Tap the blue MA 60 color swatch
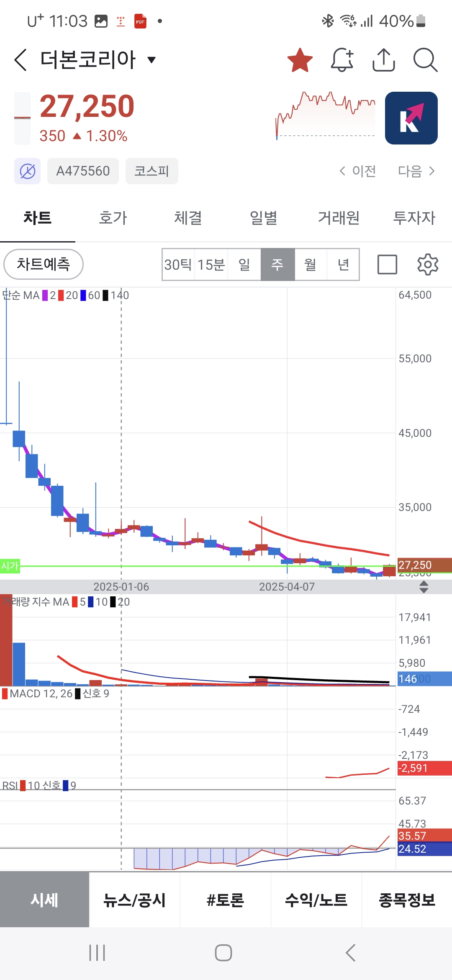The height and width of the screenshot is (980, 452). pyautogui.click(x=83, y=295)
